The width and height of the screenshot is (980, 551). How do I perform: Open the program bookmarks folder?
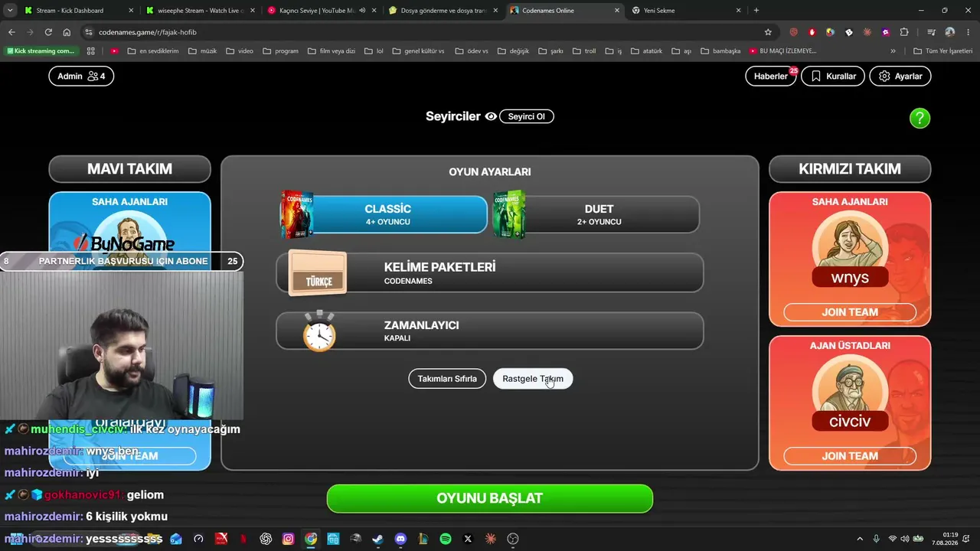(x=280, y=51)
